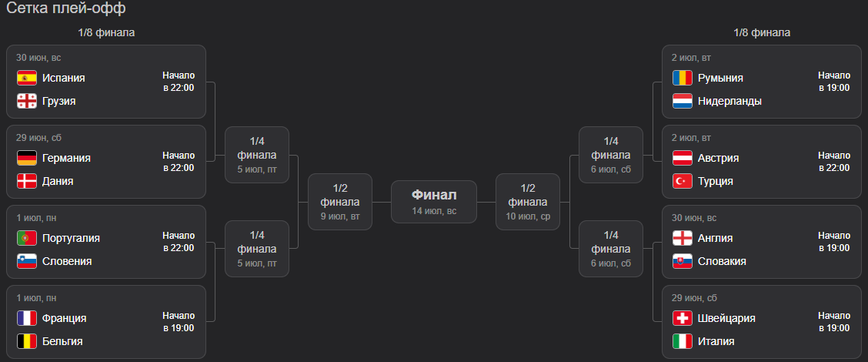Screen dimensions: 868x362
Task: Click the Romania flag icon
Action: (x=682, y=78)
